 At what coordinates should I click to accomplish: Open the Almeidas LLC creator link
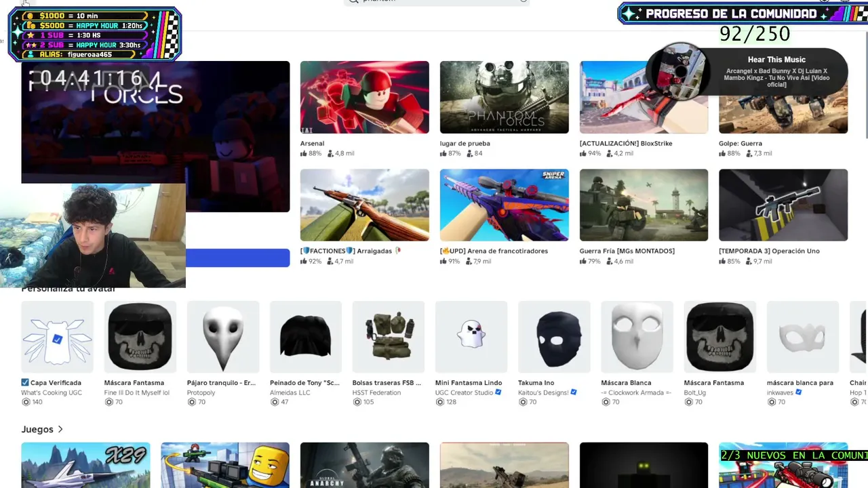click(290, 392)
